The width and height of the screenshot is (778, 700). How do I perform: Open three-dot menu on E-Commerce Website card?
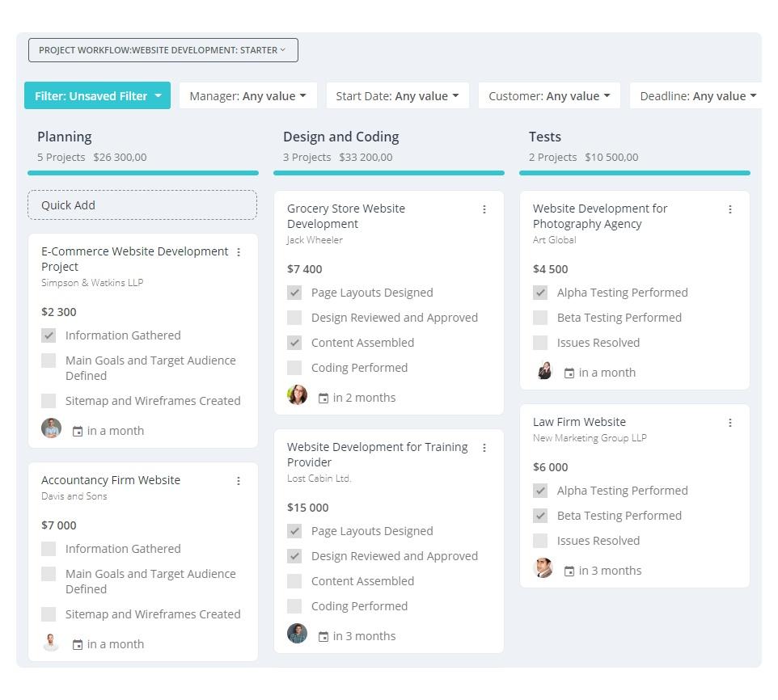[x=239, y=252]
